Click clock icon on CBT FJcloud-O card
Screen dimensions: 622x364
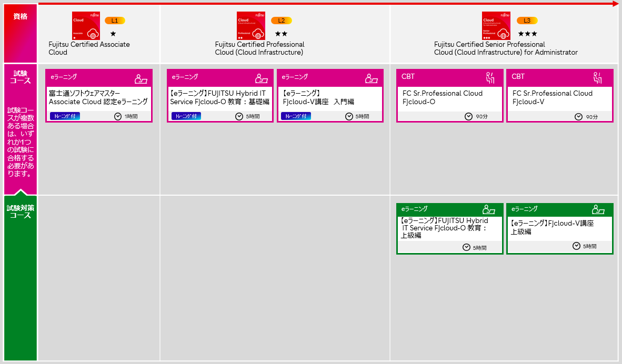pos(468,116)
